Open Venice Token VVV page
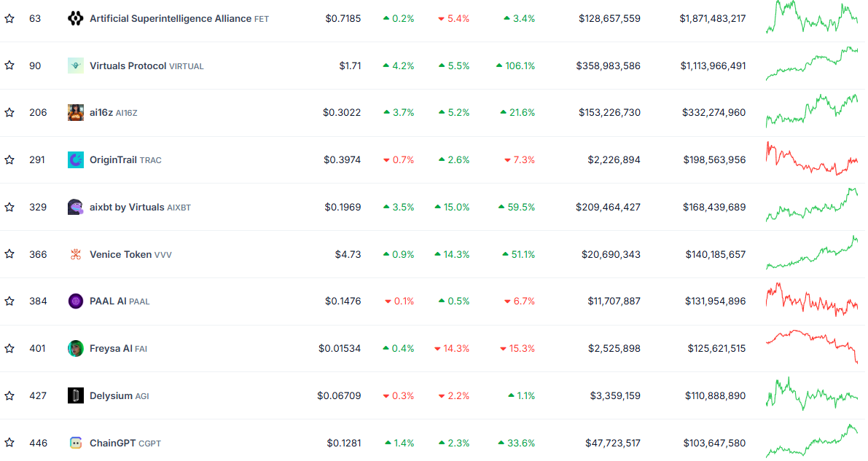 [130, 255]
